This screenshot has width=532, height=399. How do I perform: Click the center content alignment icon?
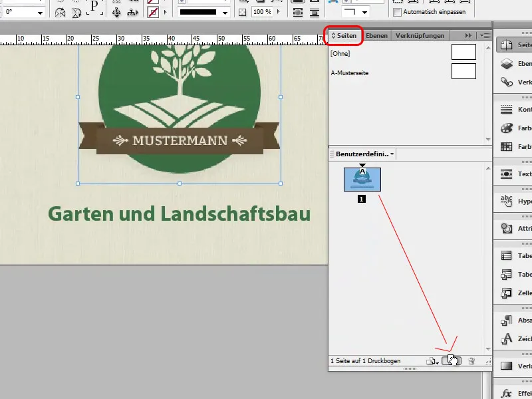click(x=297, y=13)
